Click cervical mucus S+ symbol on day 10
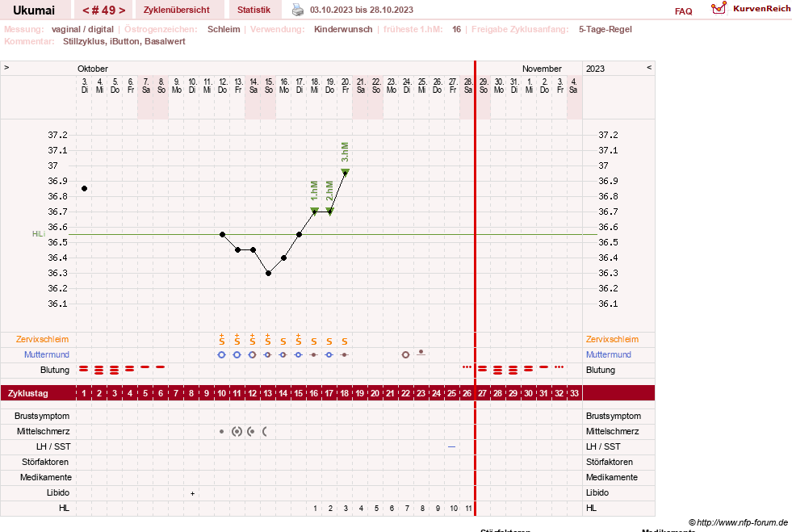792x532 pixels. [222, 340]
